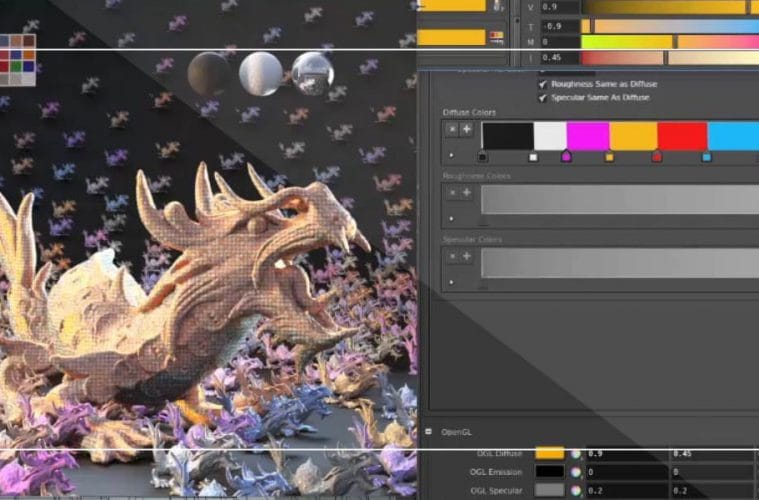Collapse the OpenGL section

pos(429,431)
